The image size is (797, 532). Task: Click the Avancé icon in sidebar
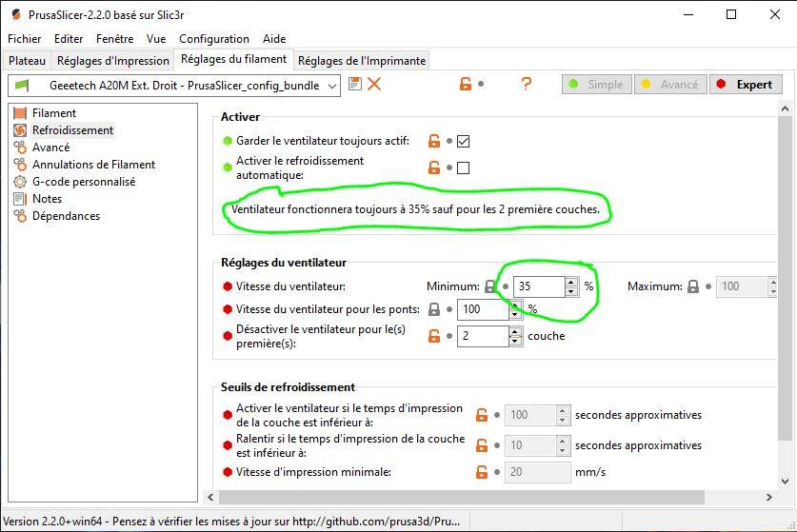(20, 148)
